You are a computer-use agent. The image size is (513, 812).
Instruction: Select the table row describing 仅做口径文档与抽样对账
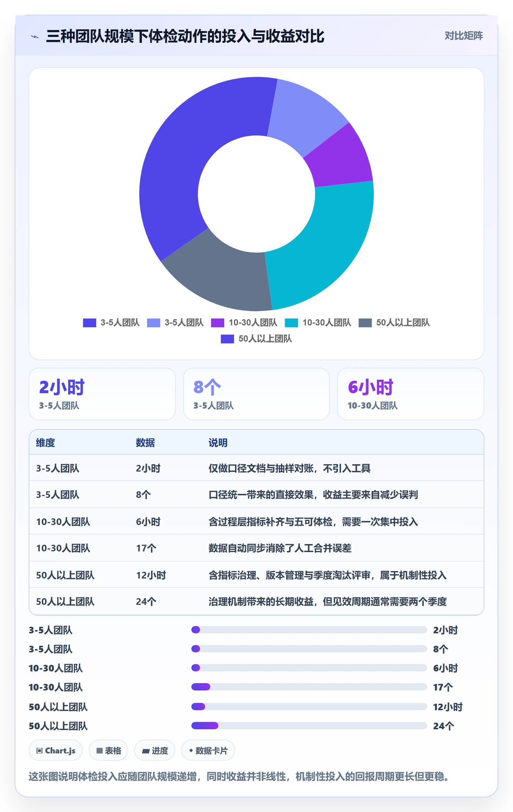256,468
